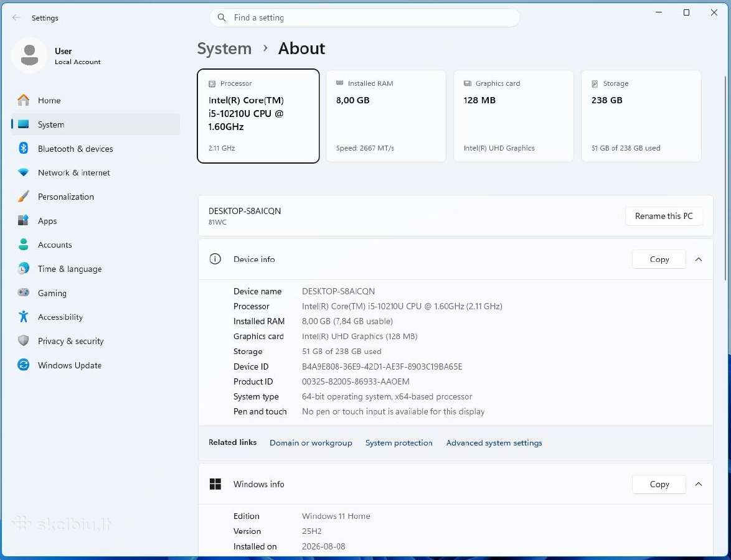This screenshot has width=731, height=560.
Task: Select Accessibility in the sidebar
Action: [95, 317]
